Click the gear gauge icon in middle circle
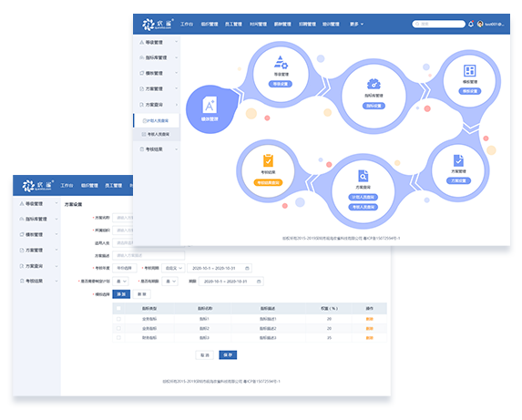 point(374,84)
